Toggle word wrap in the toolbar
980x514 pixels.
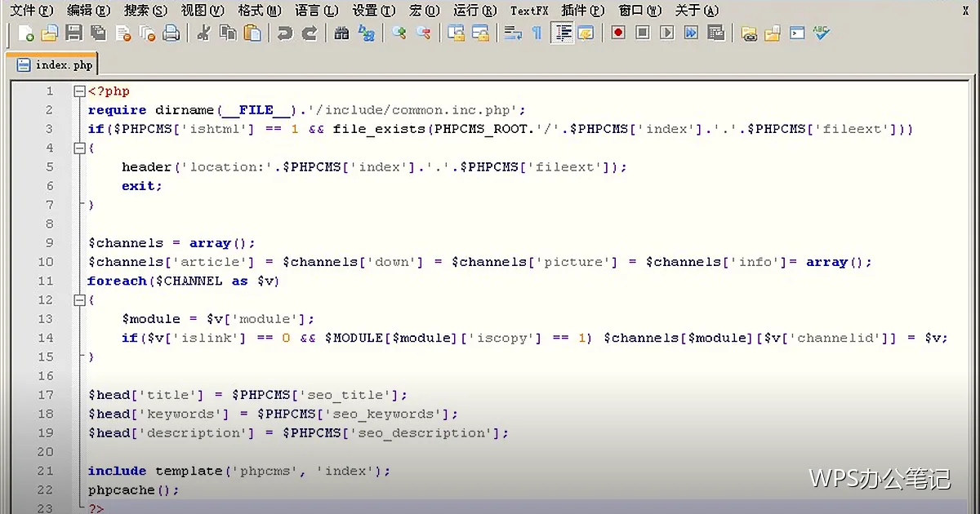513,33
